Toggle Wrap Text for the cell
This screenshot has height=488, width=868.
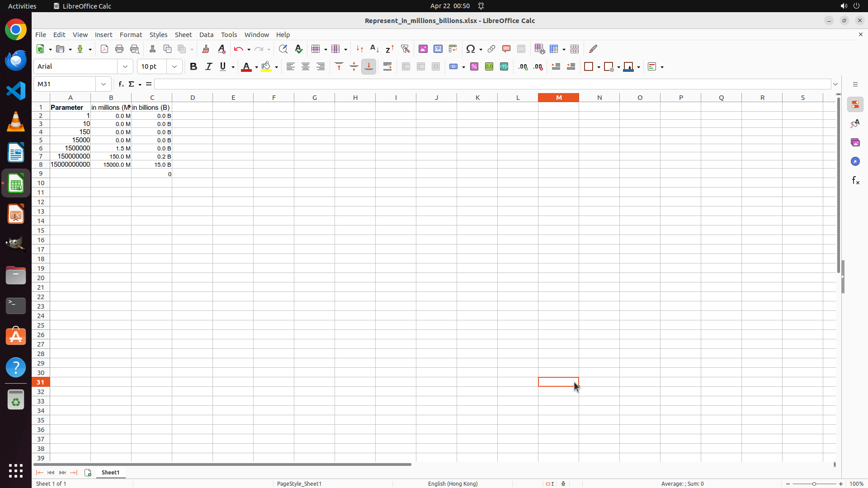pyautogui.click(x=387, y=67)
